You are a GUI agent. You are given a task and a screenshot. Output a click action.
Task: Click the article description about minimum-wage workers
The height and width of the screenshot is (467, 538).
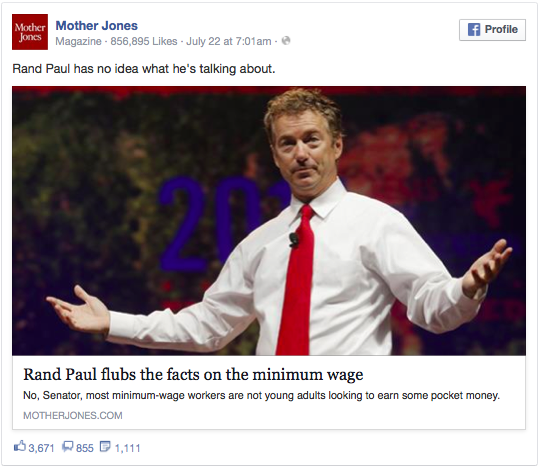(261, 396)
